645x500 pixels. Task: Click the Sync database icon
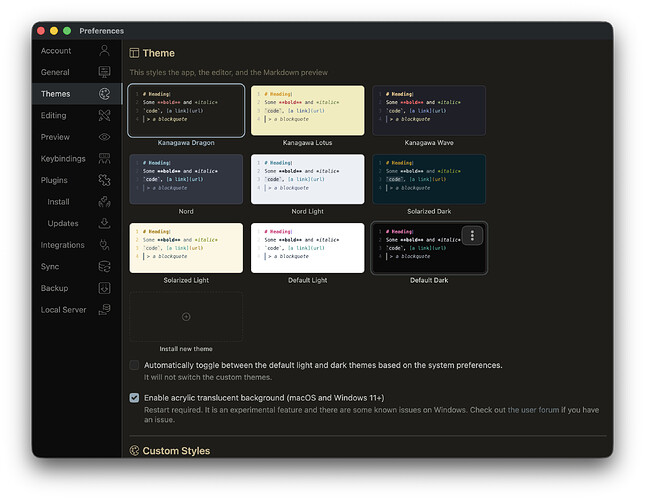coord(104,266)
